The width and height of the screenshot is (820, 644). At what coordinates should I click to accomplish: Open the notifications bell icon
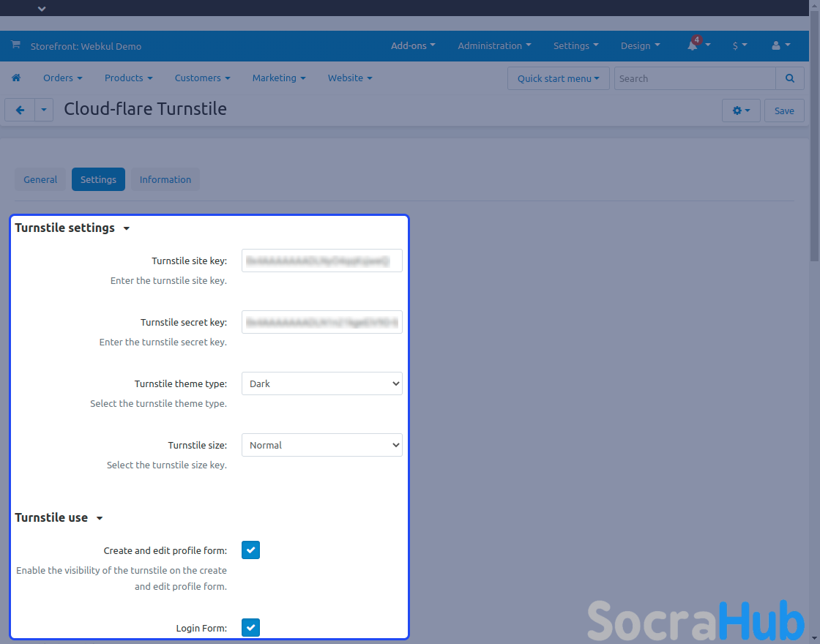(x=693, y=45)
